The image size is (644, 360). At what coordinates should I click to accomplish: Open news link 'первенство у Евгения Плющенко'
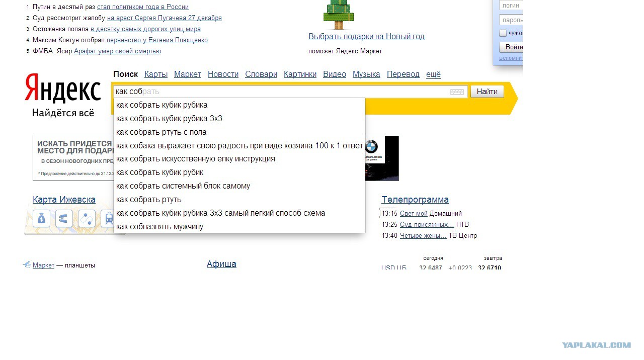pos(157,40)
